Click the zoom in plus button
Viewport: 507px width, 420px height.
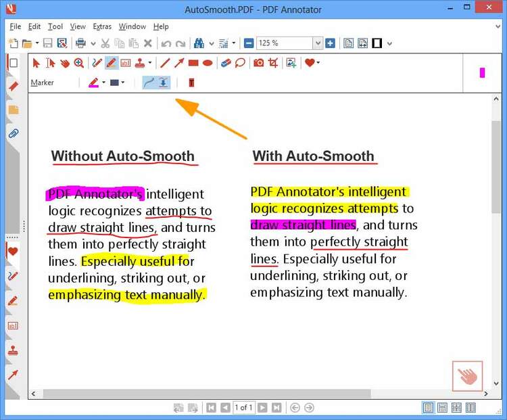point(330,43)
